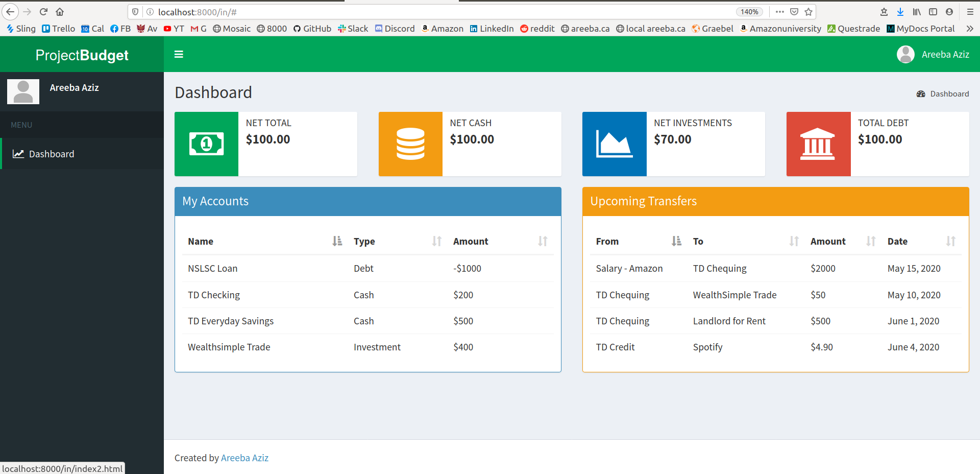Show more bookmarks chevron
Viewport: 980px width, 474px height.
[970, 29]
